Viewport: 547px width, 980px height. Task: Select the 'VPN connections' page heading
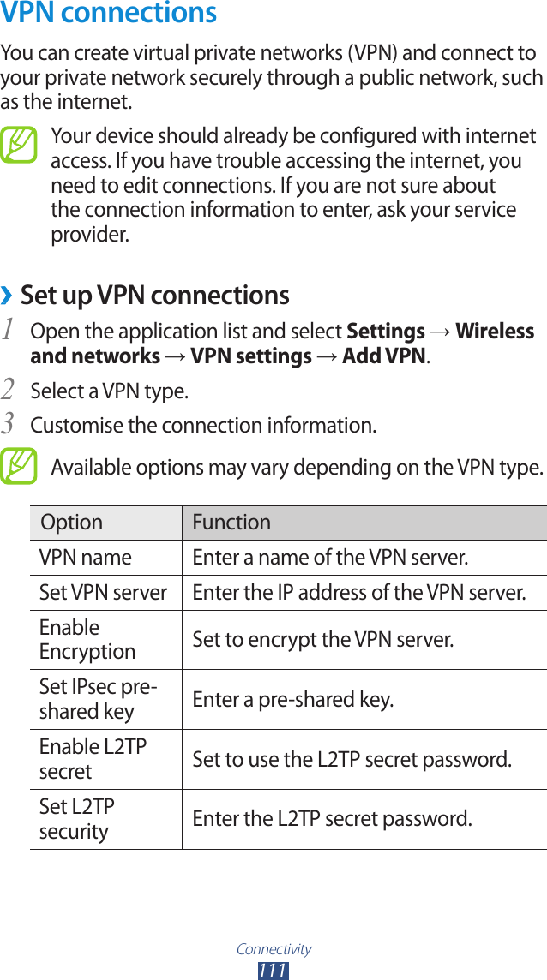point(109,14)
